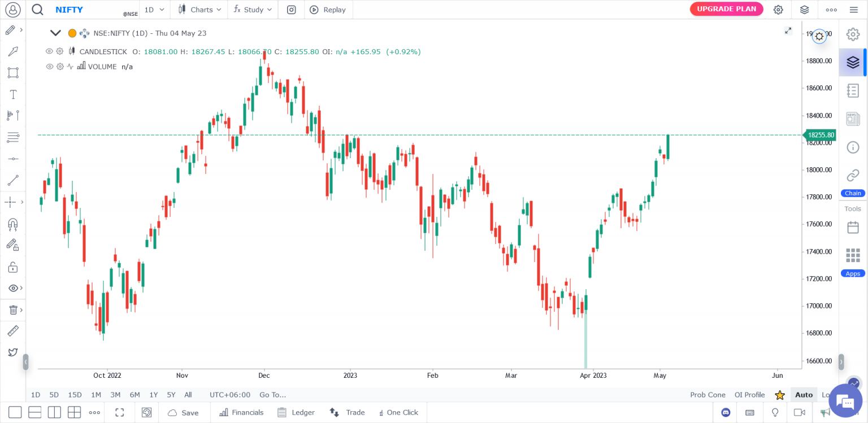This screenshot has width=868, height=423.
Task: Pick the ruler measure tool
Action: (x=13, y=331)
